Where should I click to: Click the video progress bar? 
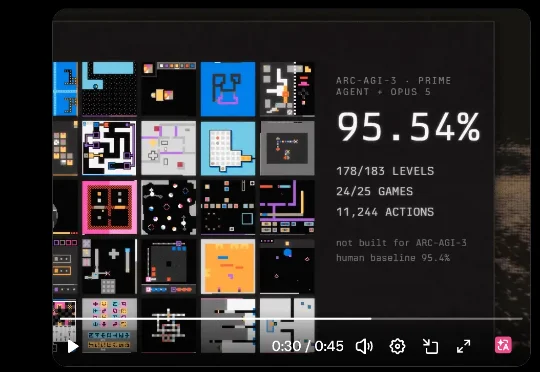291,319
